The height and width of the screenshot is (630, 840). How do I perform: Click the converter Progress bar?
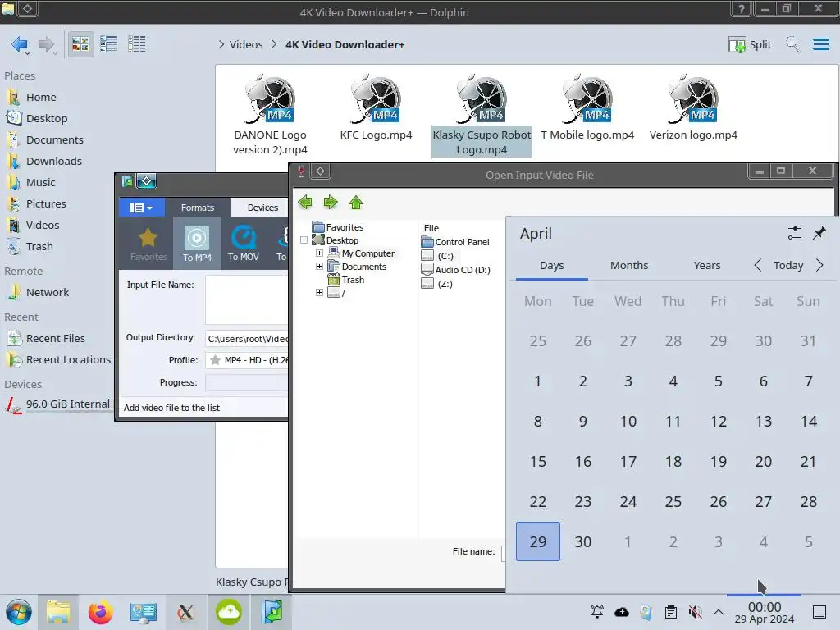point(246,382)
